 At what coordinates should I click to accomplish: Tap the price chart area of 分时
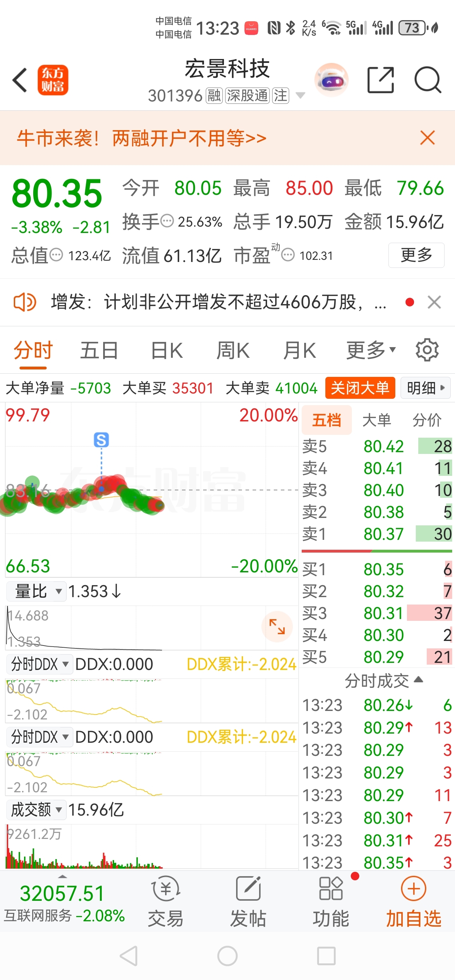[152, 490]
